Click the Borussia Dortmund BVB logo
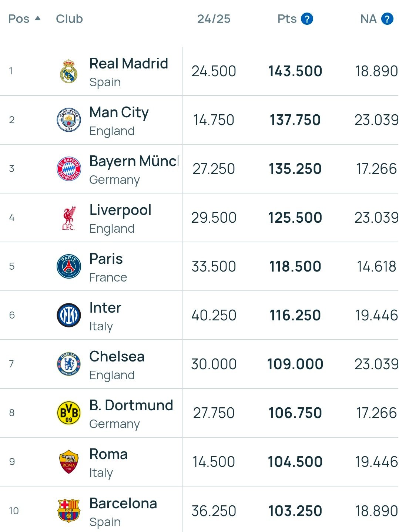This screenshot has height=532, width=399. [69, 413]
